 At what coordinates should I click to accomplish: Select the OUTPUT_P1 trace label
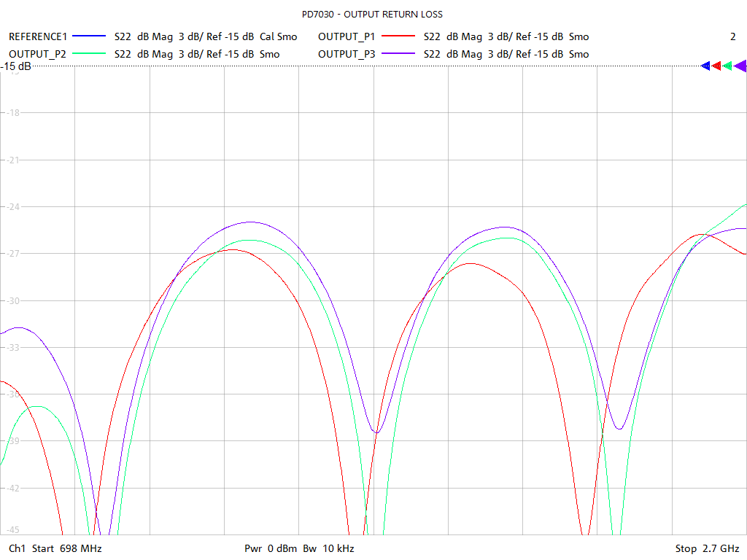[347, 36]
